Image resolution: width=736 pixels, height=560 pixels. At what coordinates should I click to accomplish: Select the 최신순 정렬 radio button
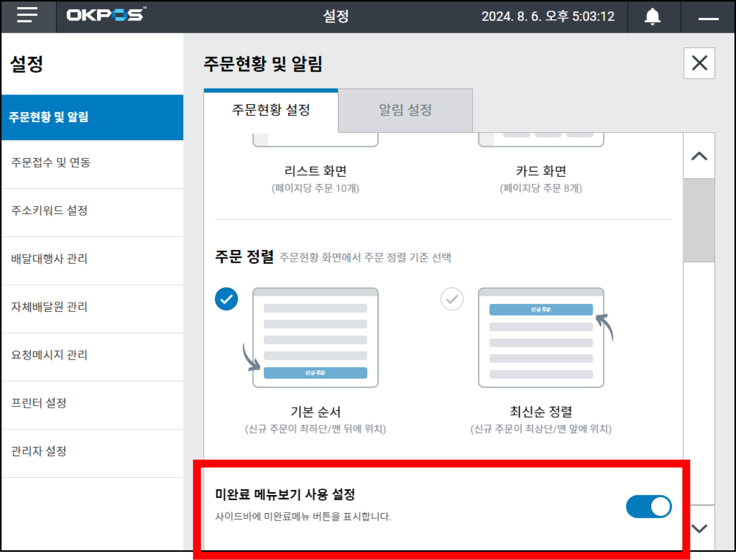coord(452,299)
